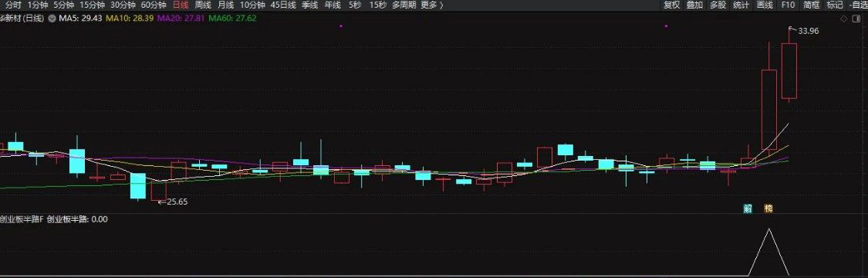Toggle the 简框 simple frame mode
Viewport: 868px width, 278px height.
tap(812, 5)
